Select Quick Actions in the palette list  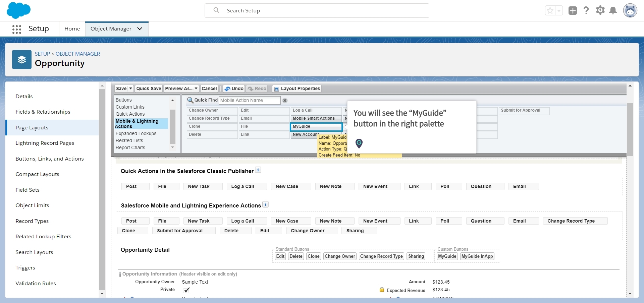pos(130,114)
